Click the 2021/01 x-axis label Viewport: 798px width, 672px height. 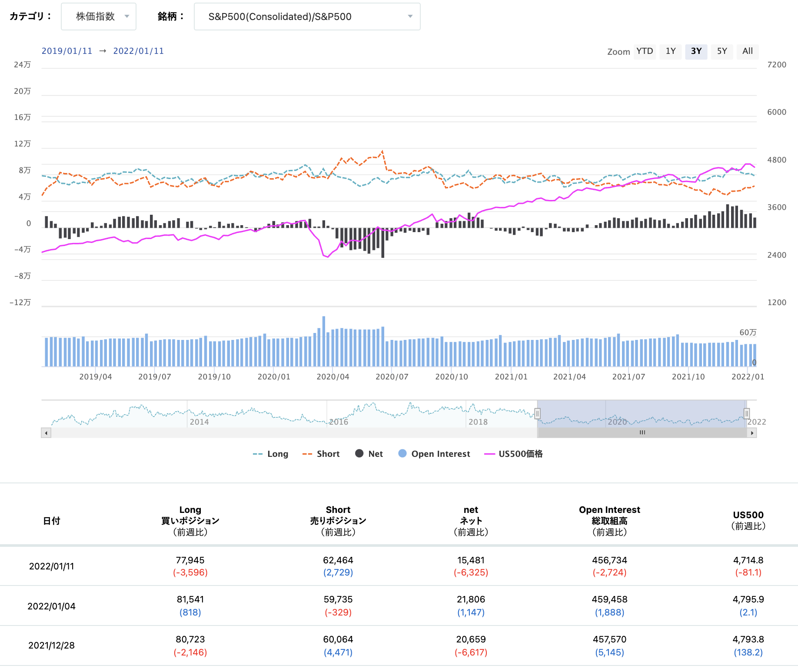pyautogui.click(x=511, y=377)
